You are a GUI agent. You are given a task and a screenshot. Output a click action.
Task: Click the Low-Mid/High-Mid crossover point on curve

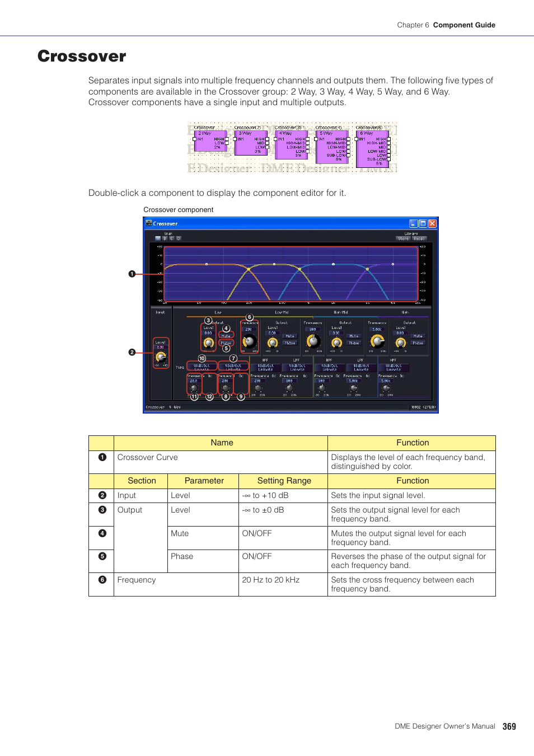tap(300, 269)
